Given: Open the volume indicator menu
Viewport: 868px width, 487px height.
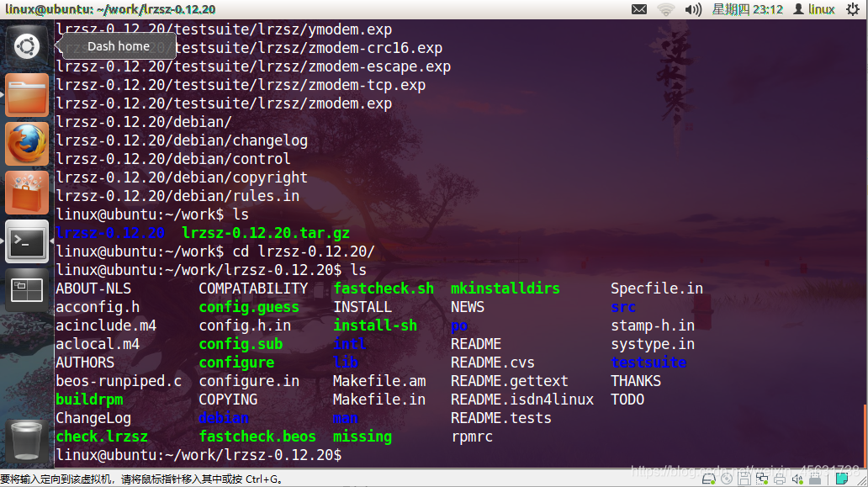Looking at the screenshot, I should (692, 10).
